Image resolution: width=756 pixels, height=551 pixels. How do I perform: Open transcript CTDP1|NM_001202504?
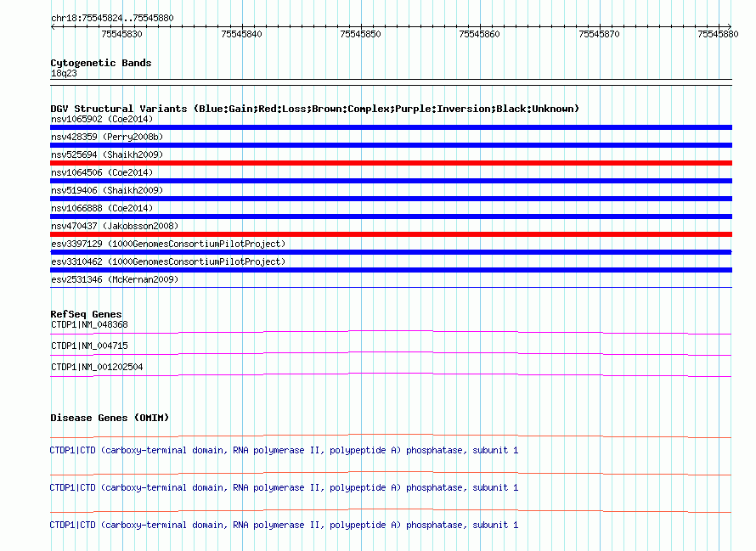97,368
